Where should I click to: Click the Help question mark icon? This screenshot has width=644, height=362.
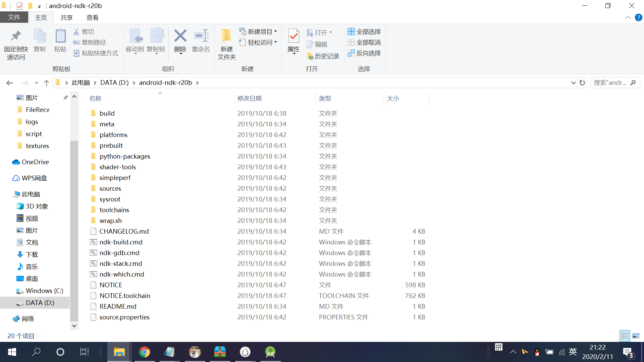tap(638, 18)
